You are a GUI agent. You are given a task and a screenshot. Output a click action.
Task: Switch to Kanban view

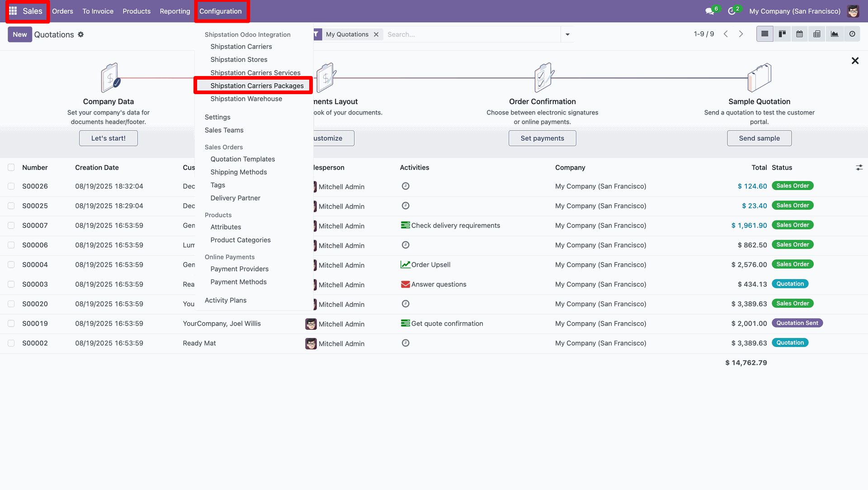click(x=782, y=34)
